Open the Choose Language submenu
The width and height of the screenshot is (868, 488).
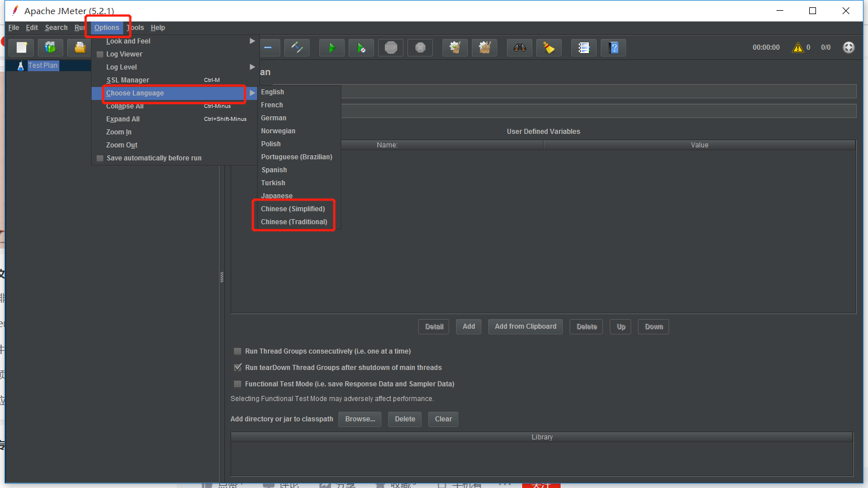click(x=175, y=93)
